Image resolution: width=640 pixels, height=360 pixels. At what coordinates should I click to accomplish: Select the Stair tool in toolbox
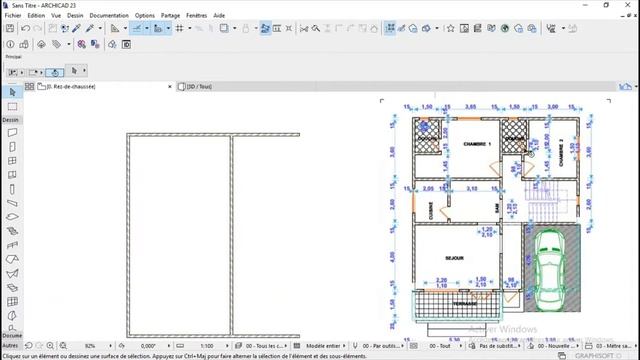point(12,231)
